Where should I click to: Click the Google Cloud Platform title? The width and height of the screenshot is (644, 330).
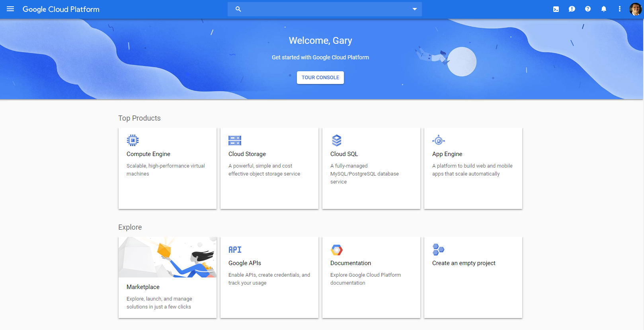click(61, 9)
